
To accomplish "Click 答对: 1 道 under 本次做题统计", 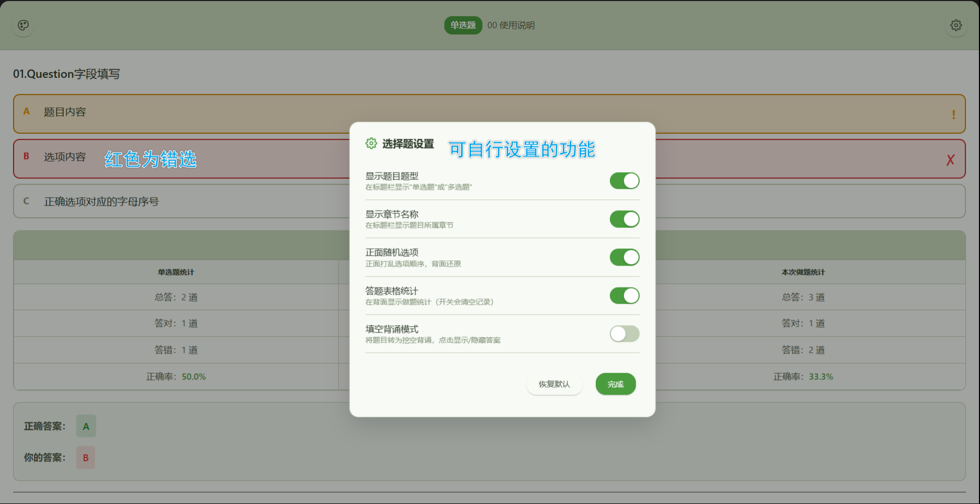I will click(x=803, y=323).
